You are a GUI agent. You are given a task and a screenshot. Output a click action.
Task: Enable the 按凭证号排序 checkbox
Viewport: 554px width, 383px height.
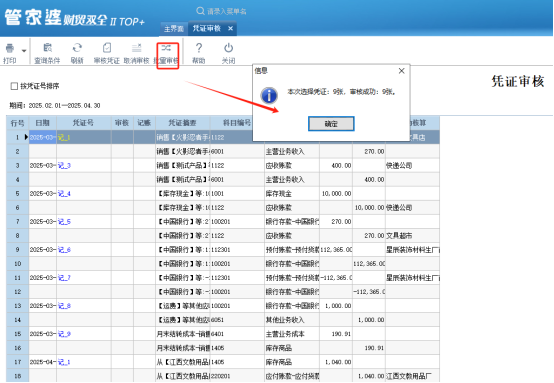14,86
